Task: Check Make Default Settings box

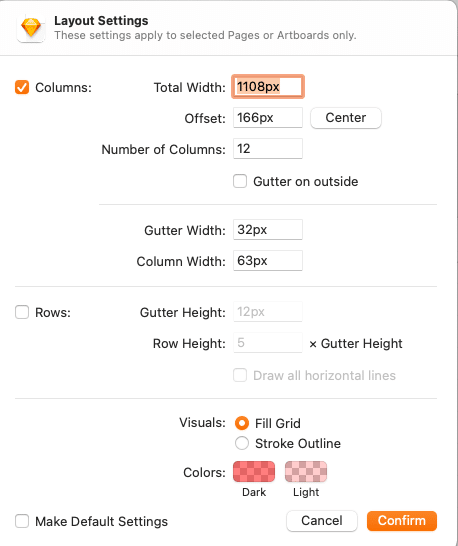Action: tap(22, 521)
